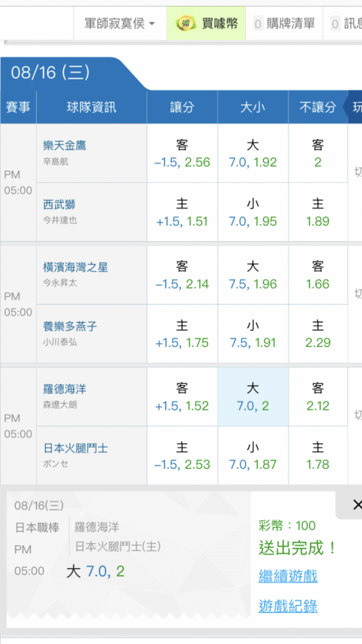Image resolution: width=362 pixels, height=644 pixels.
Task: Open the 訊息 messages tab
Action: (345, 23)
